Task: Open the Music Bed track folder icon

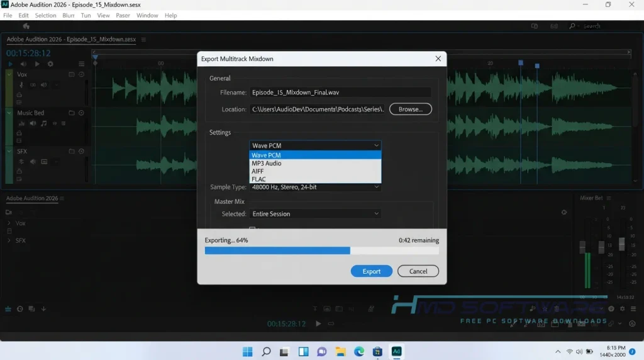Action: 72,113
